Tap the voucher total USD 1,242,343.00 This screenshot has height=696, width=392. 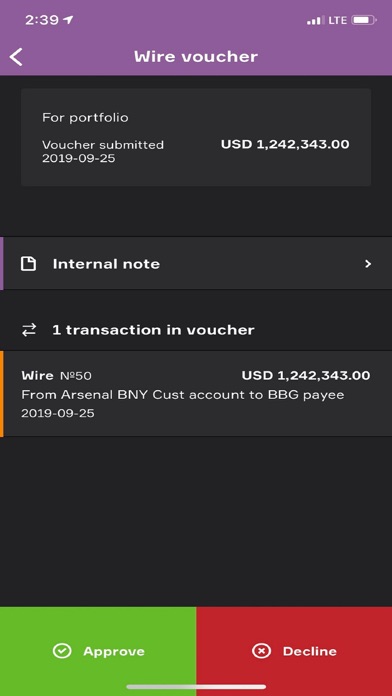point(285,144)
